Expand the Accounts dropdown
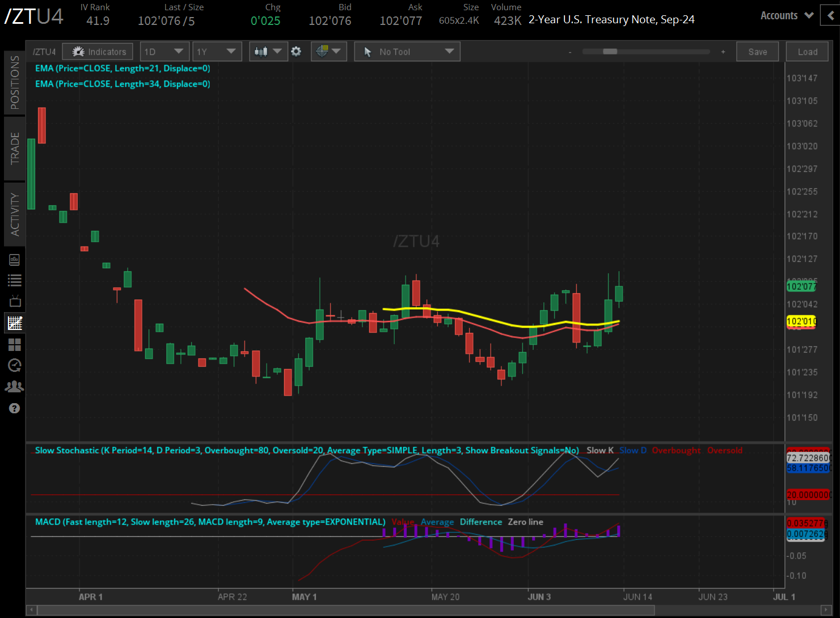840x618 pixels. (x=787, y=16)
